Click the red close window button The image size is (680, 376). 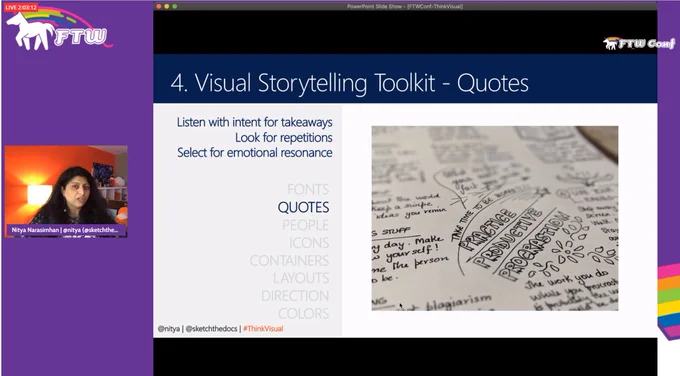(159, 6)
